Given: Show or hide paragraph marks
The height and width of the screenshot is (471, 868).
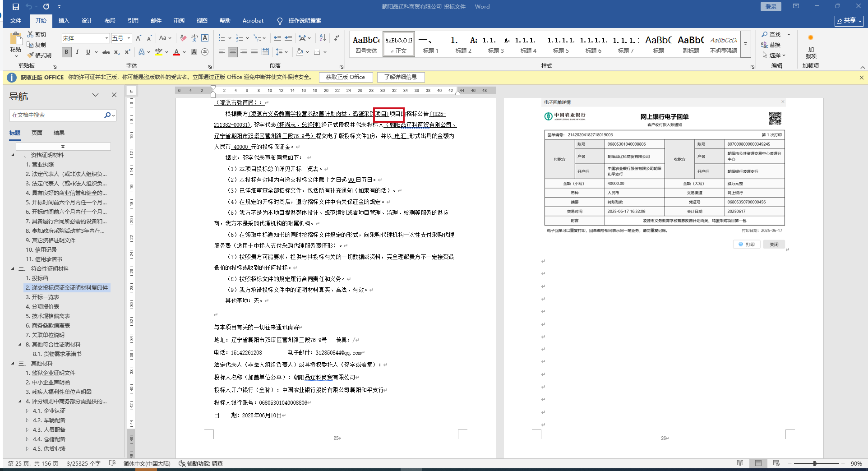Looking at the screenshot, I should (337, 38).
